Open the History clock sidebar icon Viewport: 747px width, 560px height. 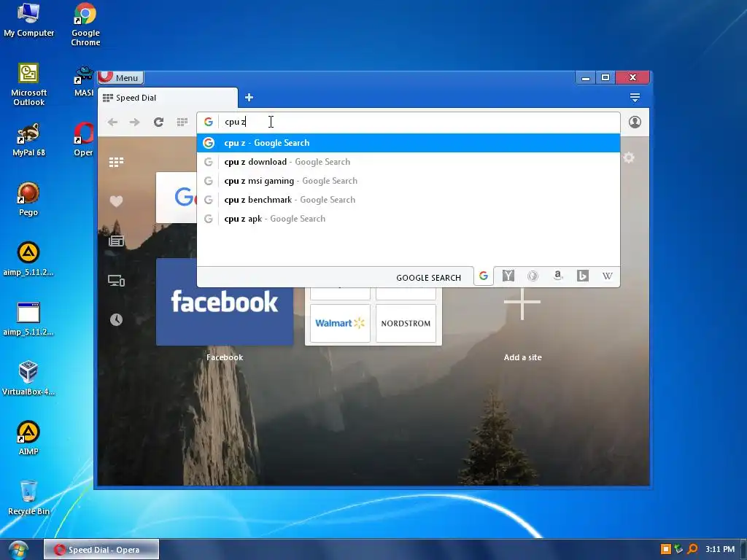(x=116, y=319)
